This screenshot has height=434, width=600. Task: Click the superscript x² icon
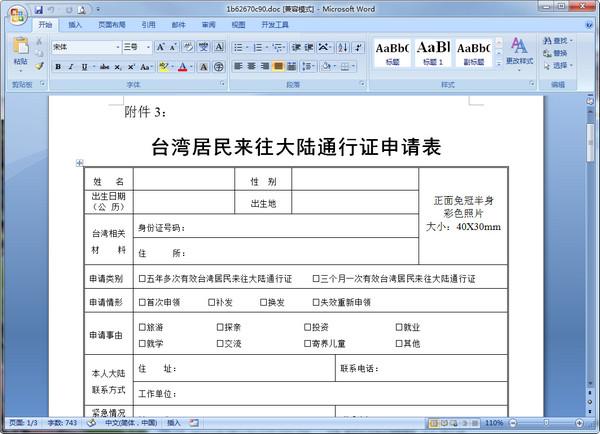(x=131, y=67)
